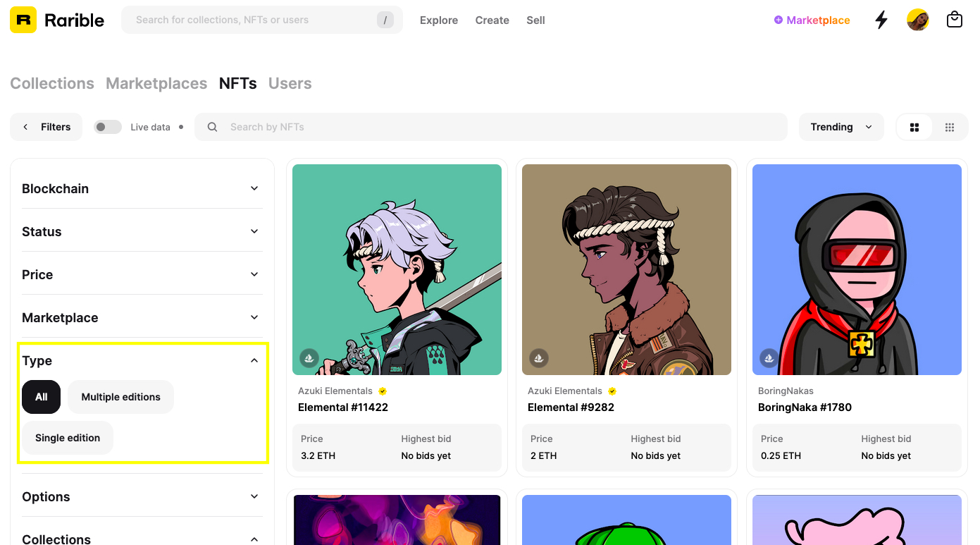Open Elemental #9282 artwork thumbnail
980x545 pixels.
pos(626,269)
